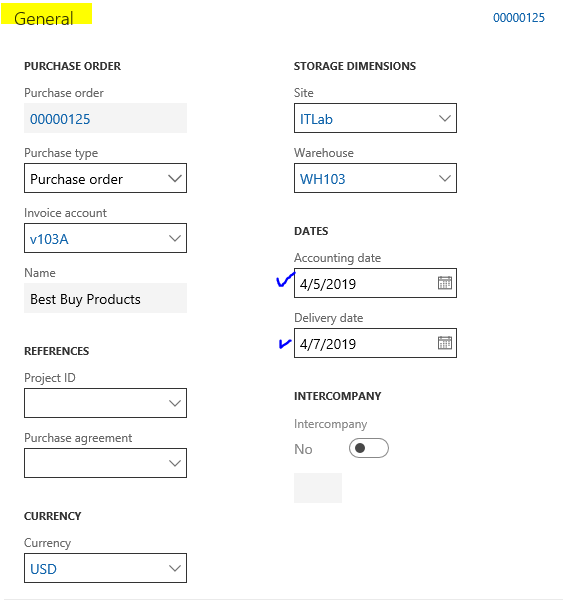Open the Invoice account dropdown arrow
The width and height of the screenshot is (563, 613).
pos(175,238)
